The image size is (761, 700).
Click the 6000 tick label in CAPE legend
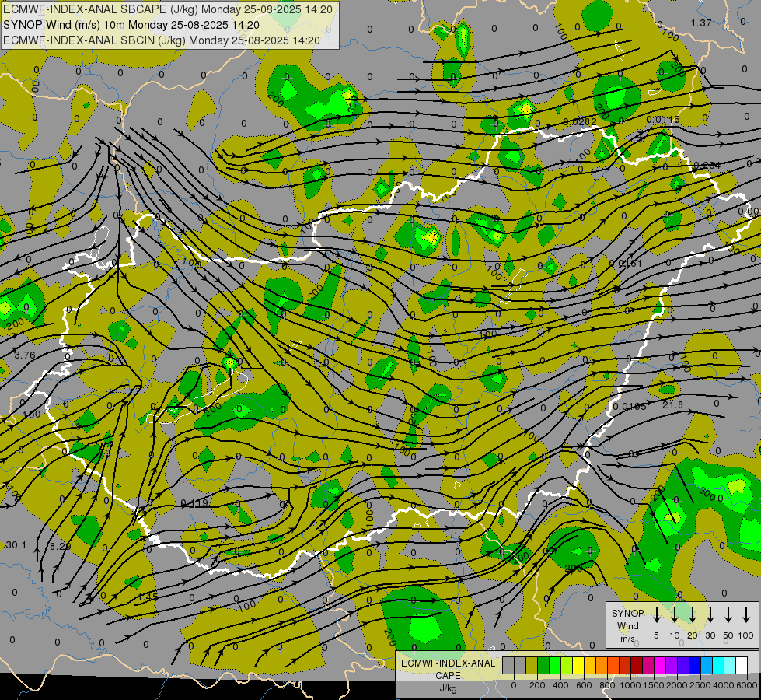pos(747,685)
